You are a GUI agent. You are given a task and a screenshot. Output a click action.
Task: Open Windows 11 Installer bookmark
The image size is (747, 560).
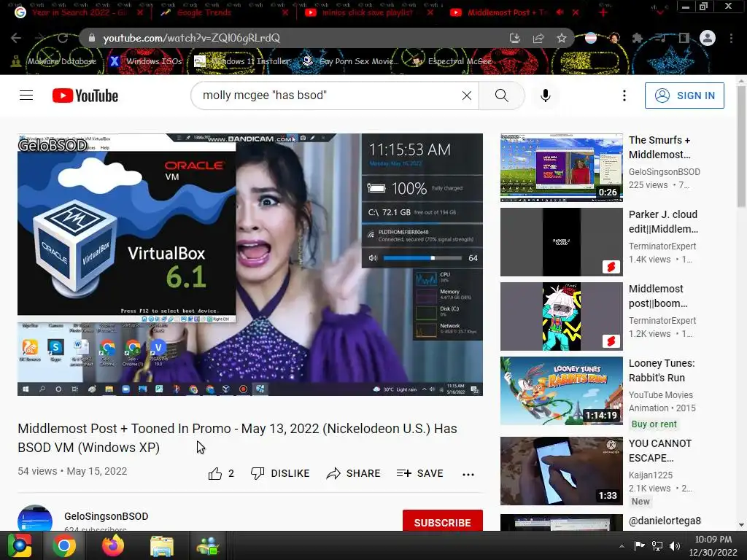point(242,61)
